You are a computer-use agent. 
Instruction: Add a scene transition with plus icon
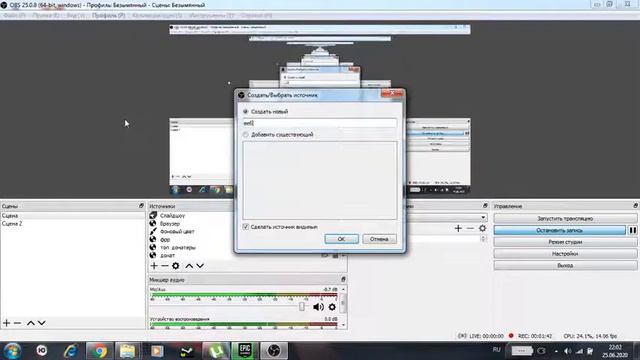tap(458, 229)
